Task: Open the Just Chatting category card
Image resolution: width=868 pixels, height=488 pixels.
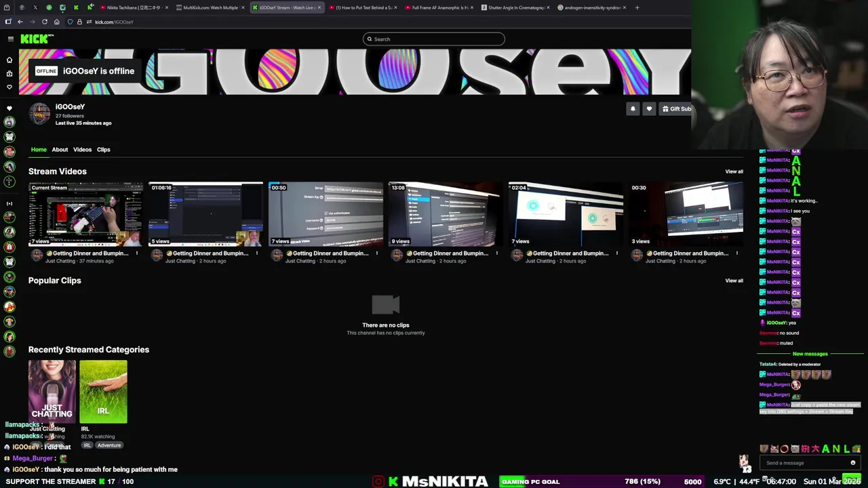Action: 52,392
